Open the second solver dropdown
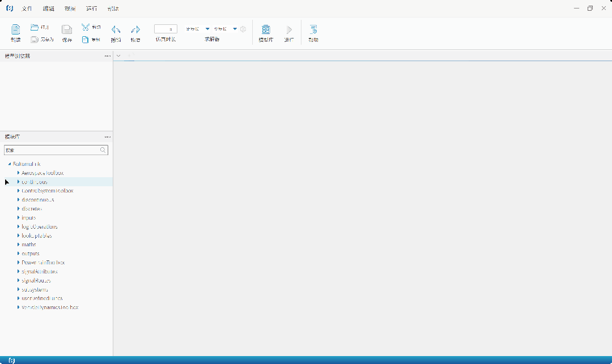This screenshot has width=612, height=364. [x=235, y=29]
